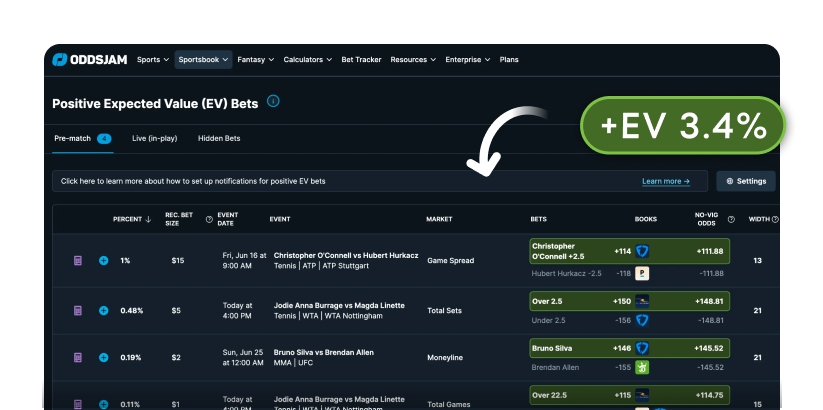823x410 pixels.
Task: Open calculator for the Bruno Silva bet
Action: (x=78, y=357)
